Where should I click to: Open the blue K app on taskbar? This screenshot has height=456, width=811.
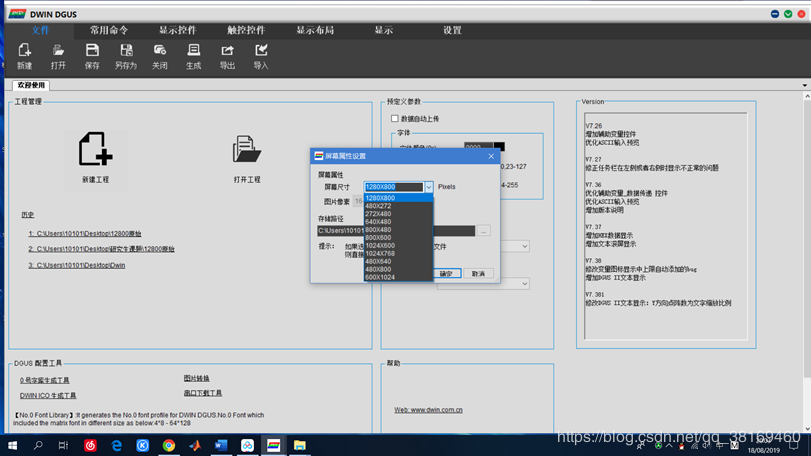(x=143, y=445)
